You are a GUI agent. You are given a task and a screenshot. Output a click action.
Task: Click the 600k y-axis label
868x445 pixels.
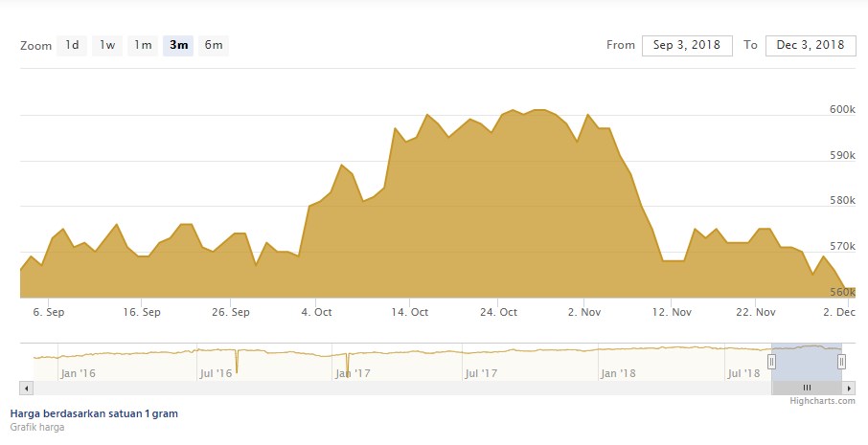(x=842, y=109)
